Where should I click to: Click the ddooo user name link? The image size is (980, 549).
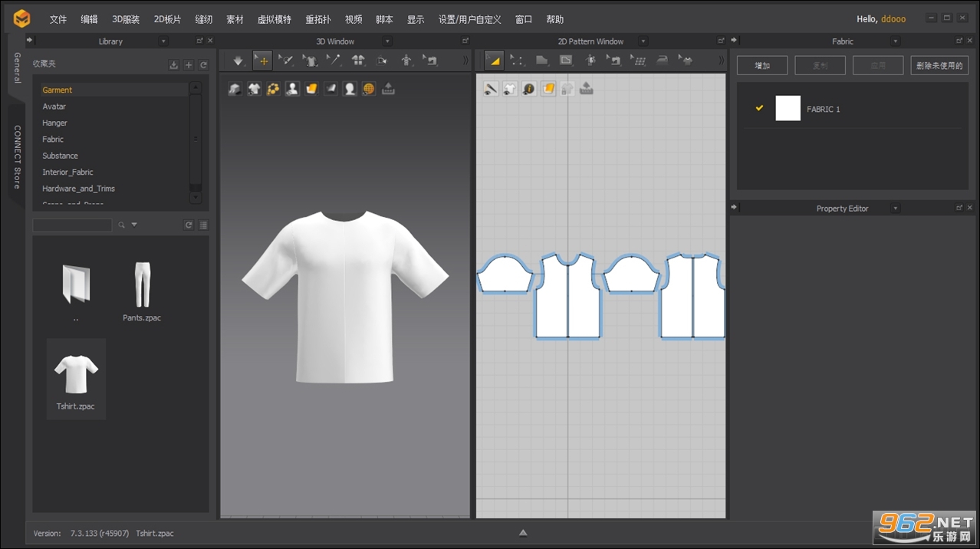point(893,19)
